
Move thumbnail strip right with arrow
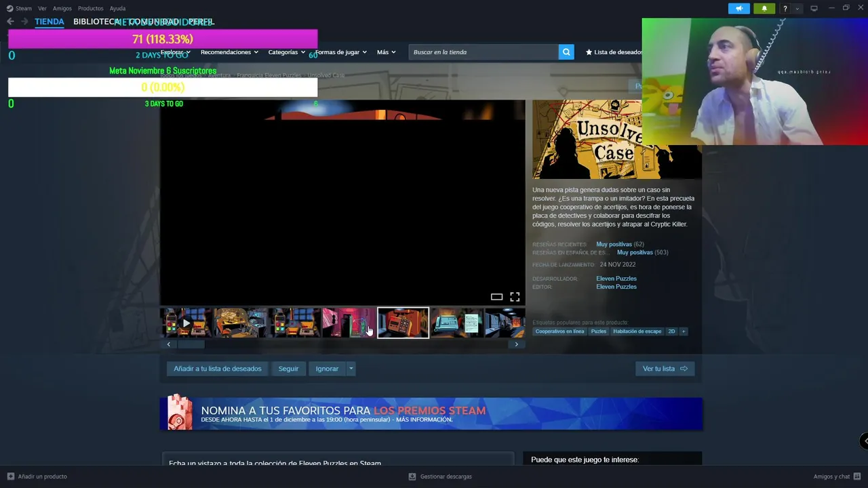tap(516, 344)
